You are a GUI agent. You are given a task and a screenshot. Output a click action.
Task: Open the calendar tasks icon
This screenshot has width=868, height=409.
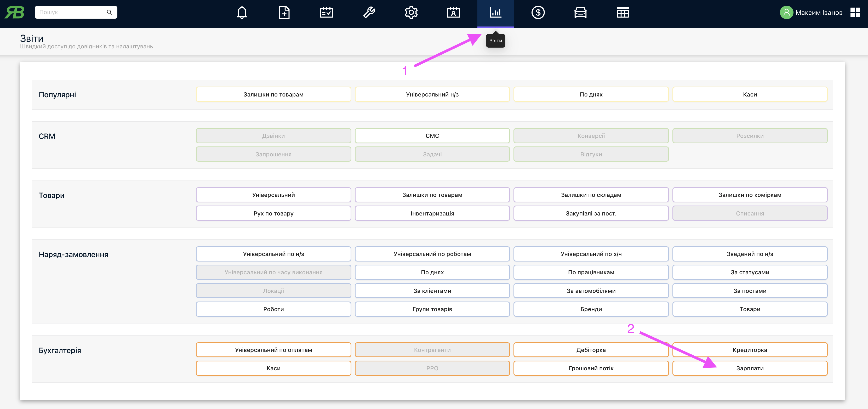[326, 13]
